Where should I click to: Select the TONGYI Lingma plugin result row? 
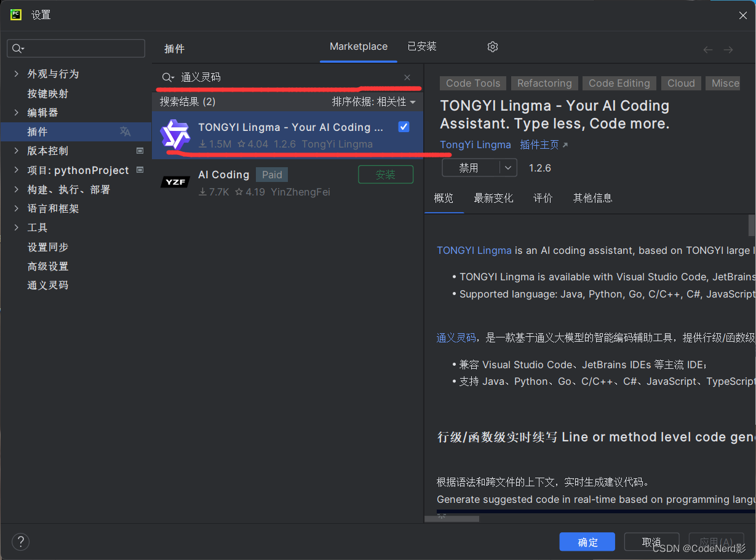pyautogui.click(x=288, y=135)
